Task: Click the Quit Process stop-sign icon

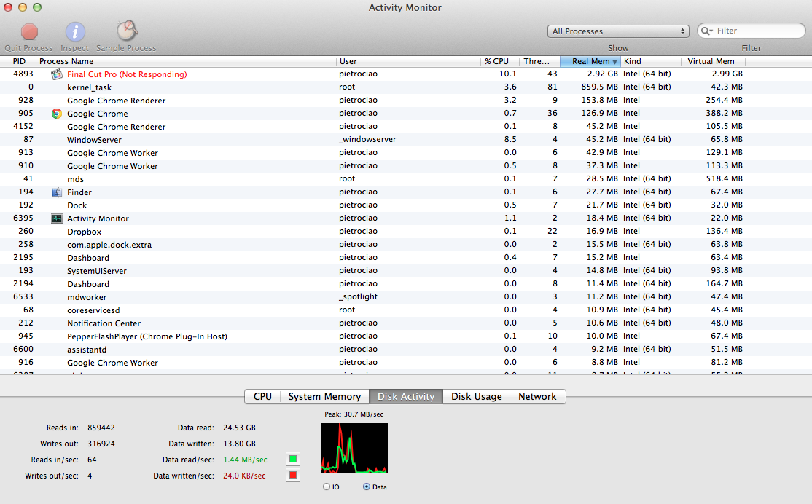Action: [29, 32]
